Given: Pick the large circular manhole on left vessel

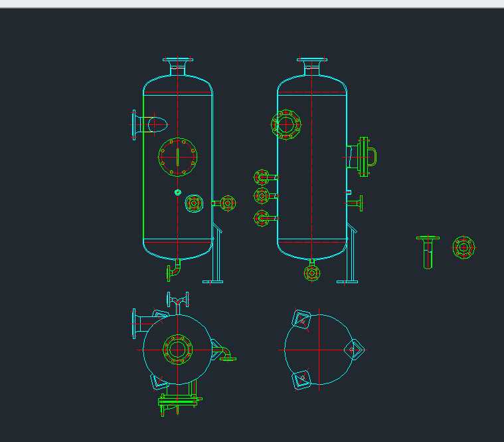Looking at the screenshot, I should pyautogui.click(x=178, y=157).
